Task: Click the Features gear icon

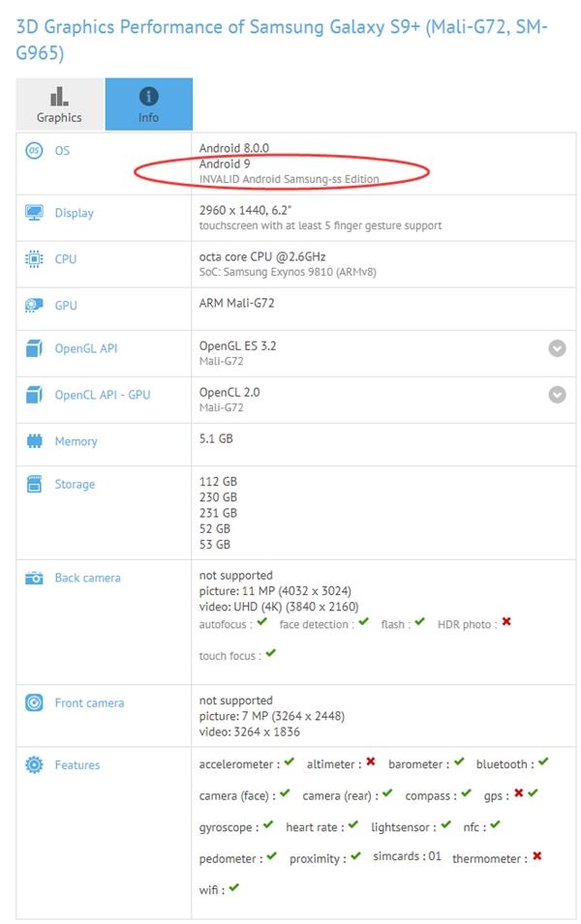Action: pyautogui.click(x=34, y=764)
